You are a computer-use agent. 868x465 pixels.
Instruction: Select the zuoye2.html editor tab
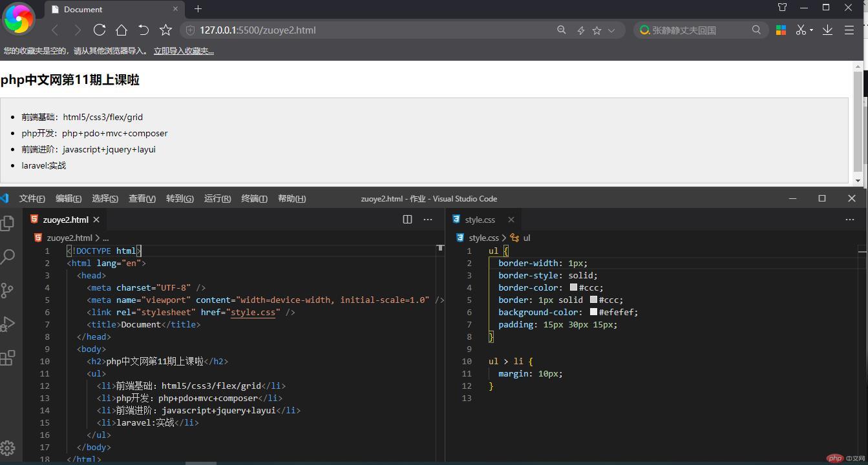click(65, 220)
